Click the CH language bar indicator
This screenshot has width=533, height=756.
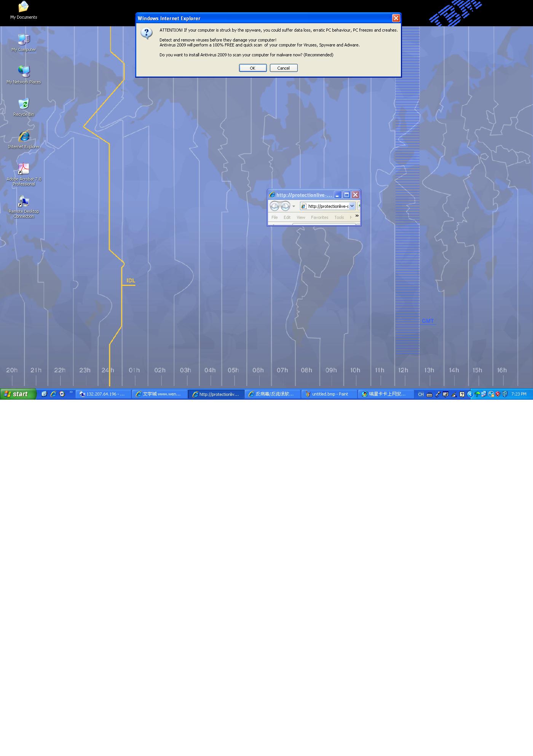click(x=421, y=394)
